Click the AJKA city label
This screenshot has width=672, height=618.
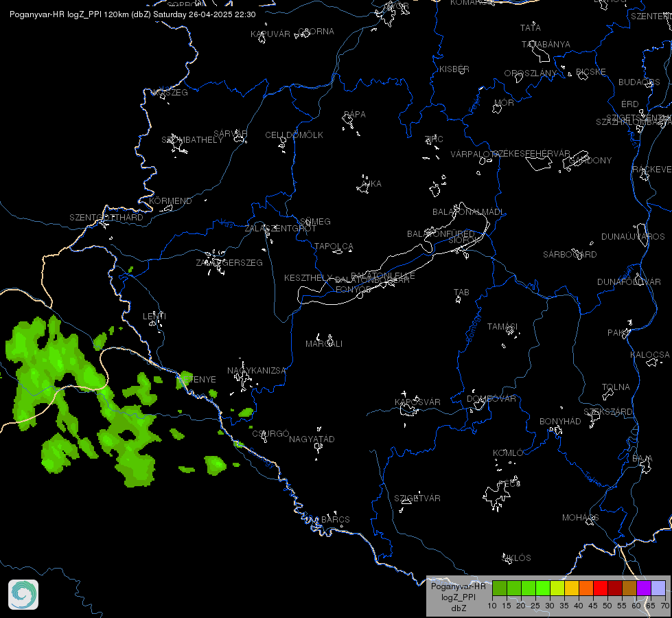371,184
